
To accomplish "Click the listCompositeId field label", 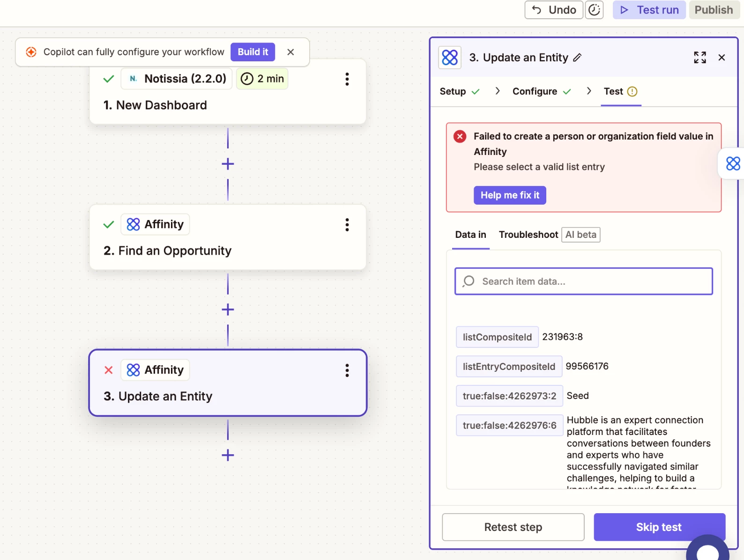I will tap(497, 337).
